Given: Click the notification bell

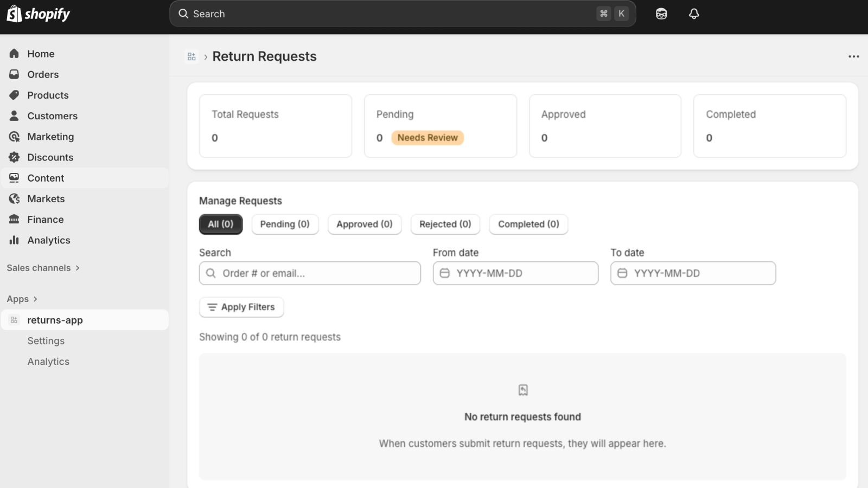Looking at the screenshot, I should [694, 14].
